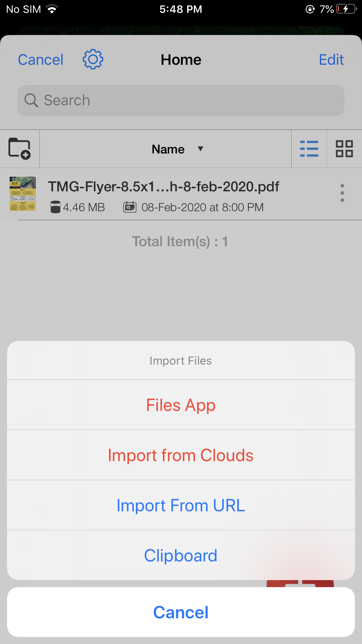Open the settings gear icon
This screenshot has width=362, height=644.
click(x=93, y=60)
